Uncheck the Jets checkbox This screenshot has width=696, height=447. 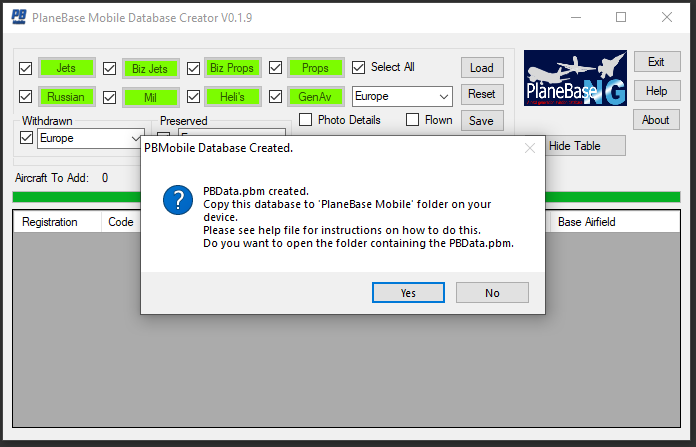tap(26, 68)
